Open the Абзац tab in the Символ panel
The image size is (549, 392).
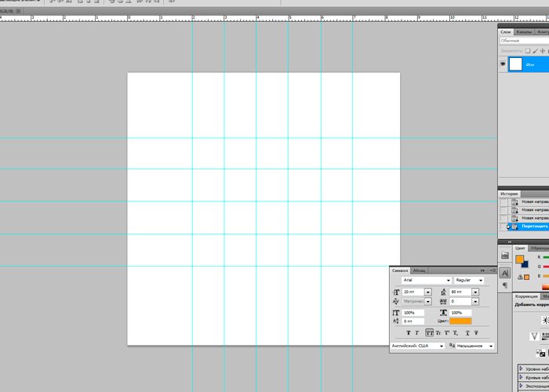(420, 270)
